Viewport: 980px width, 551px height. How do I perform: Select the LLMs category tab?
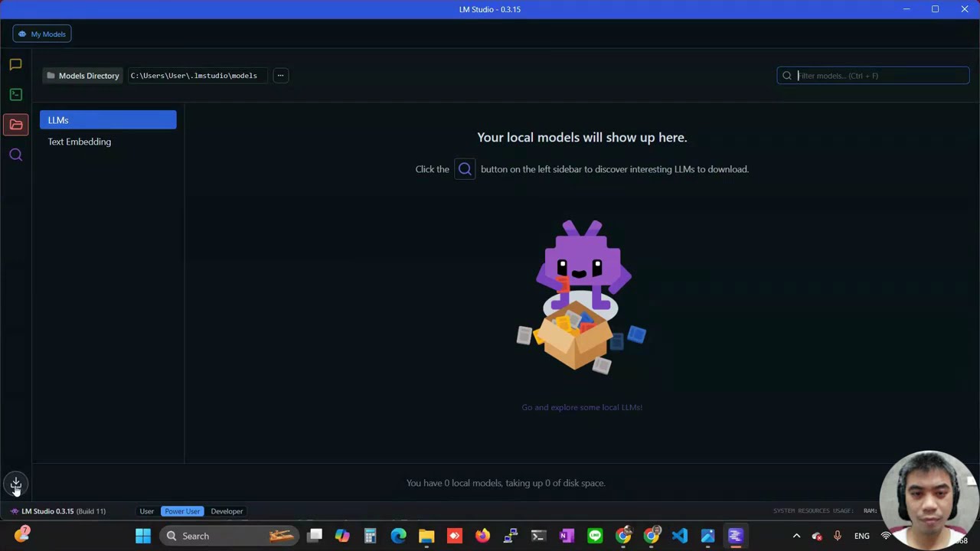pos(108,120)
